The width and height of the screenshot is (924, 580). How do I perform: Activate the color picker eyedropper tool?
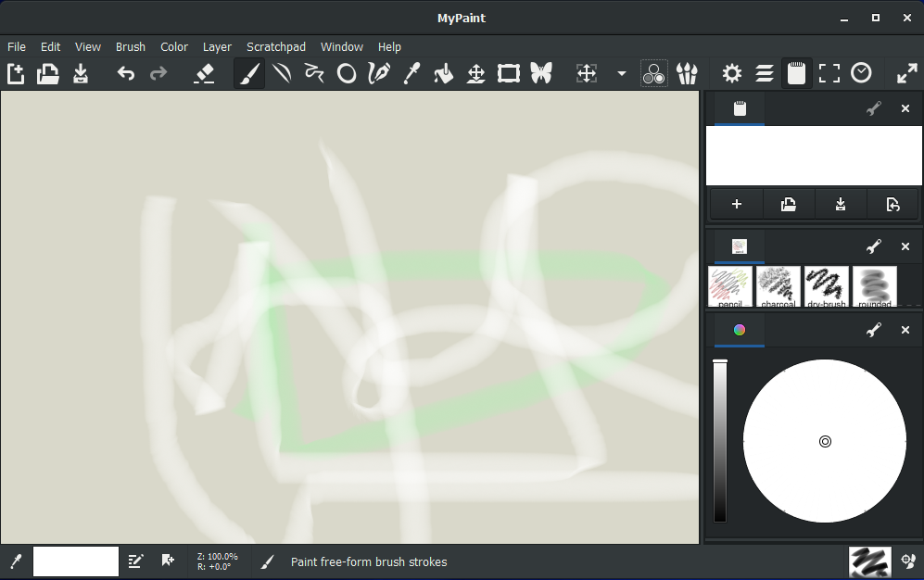(x=411, y=74)
